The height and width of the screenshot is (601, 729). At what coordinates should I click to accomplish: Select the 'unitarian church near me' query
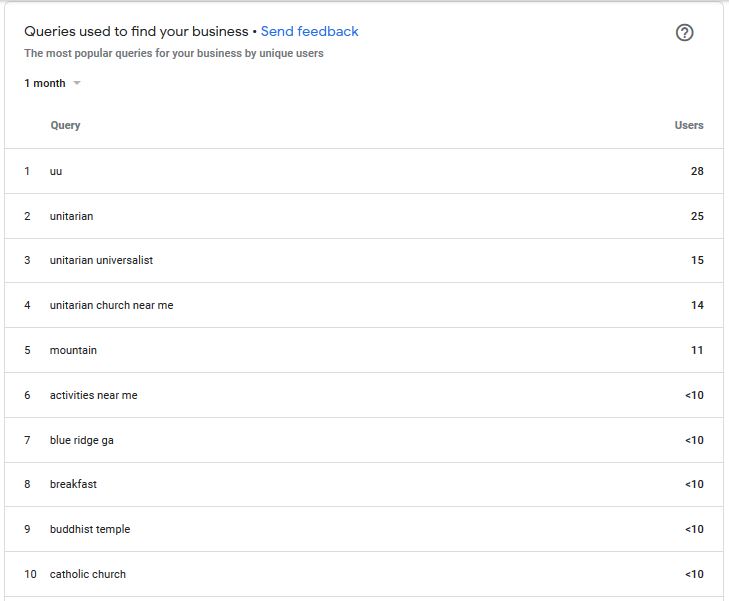click(111, 305)
